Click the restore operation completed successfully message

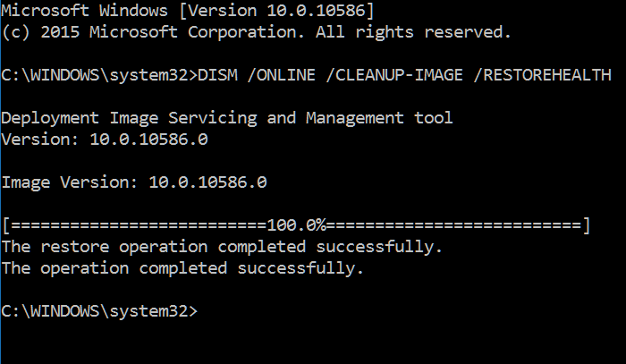[x=222, y=247]
